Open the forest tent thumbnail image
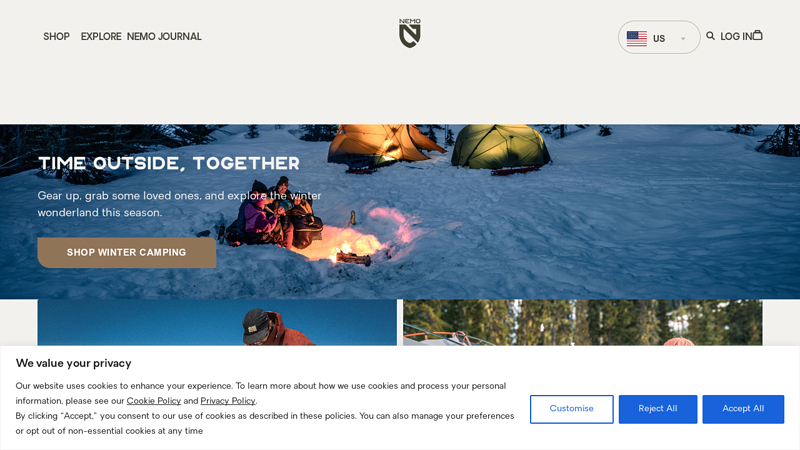 583,322
